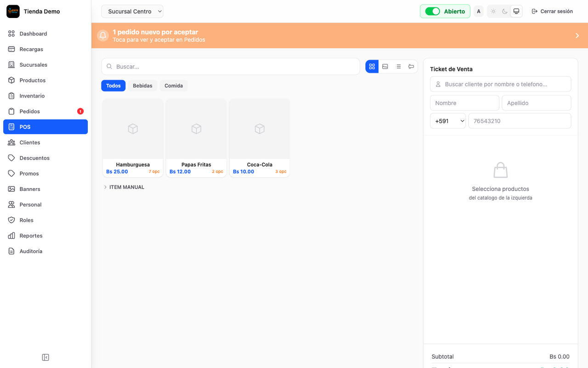This screenshot has height=368, width=588.
Task: Select image view layout icon
Action: [385, 67]
